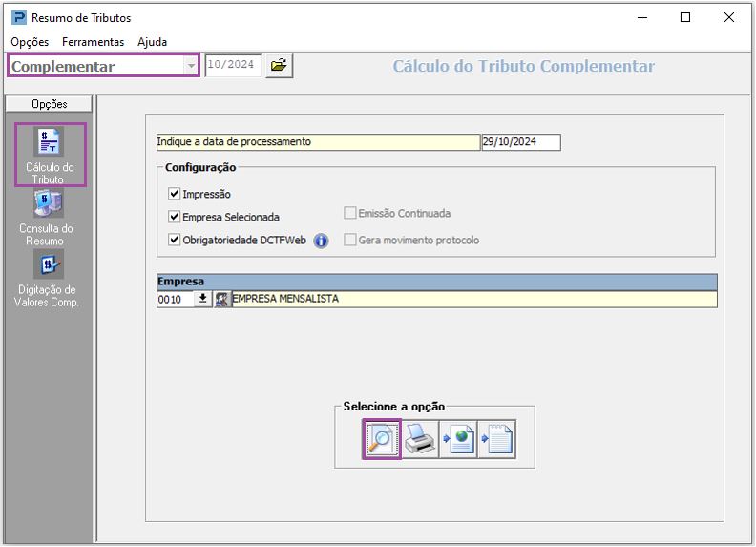Open the Ferramentas menu
Screen dimensions: 756x547
(x=93, y=42)
